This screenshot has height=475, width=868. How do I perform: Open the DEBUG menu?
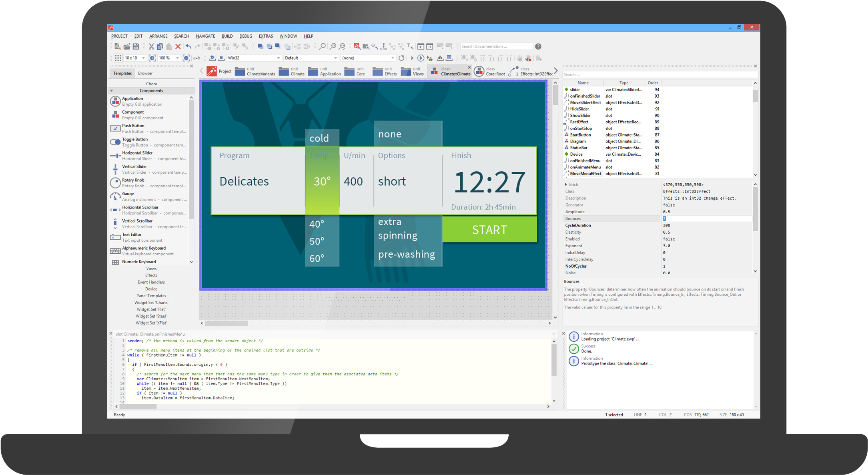tap(245, 36)
